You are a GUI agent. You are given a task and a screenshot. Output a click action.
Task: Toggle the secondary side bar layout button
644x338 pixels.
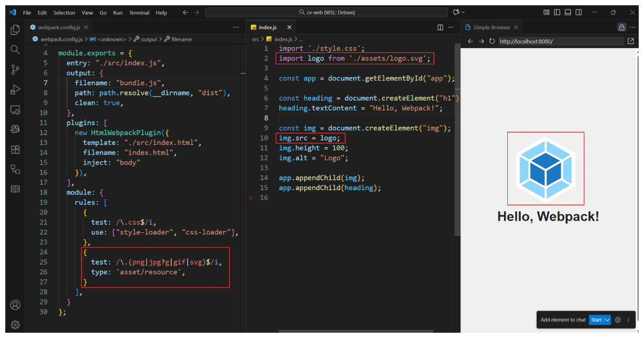579,12
